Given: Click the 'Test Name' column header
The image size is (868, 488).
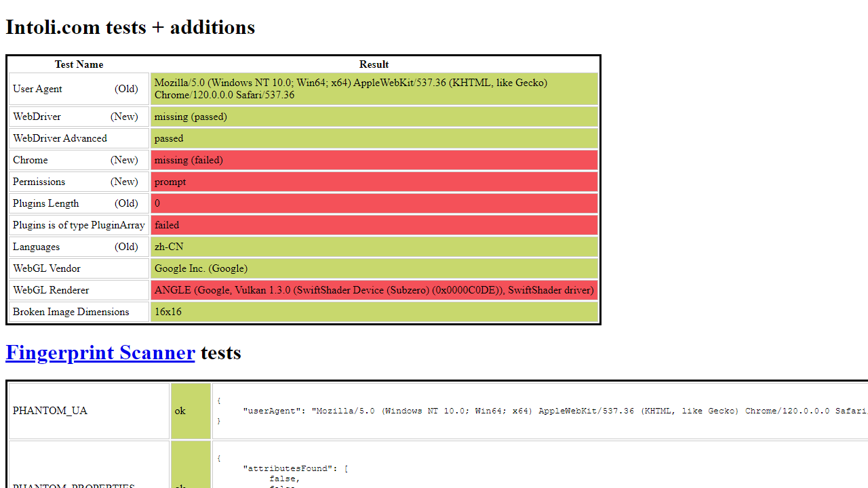Looking at the screenshot, I should tap(79, 64).
